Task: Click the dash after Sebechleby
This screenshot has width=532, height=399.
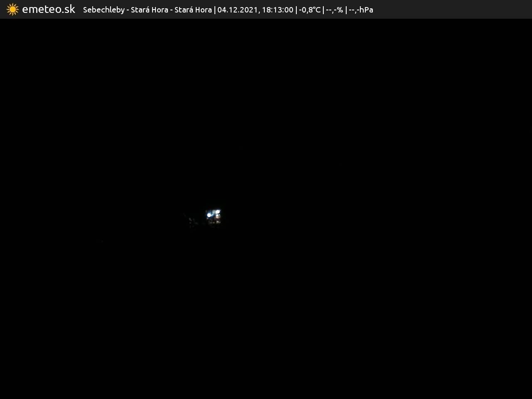Action: point(128,10)
